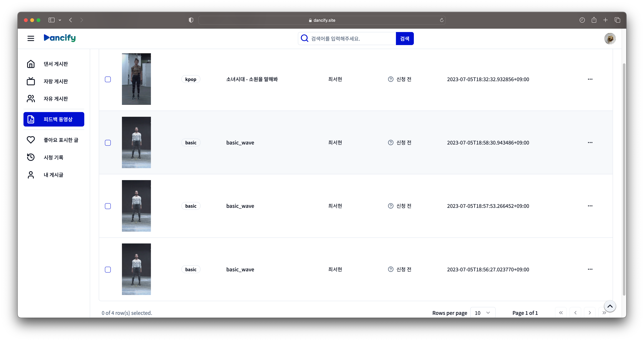The height and width of the screenshot is (341, 644).
Task: Tick the checkbox of the 18:56:27 basic_wave row
Action: coord(108,269)
